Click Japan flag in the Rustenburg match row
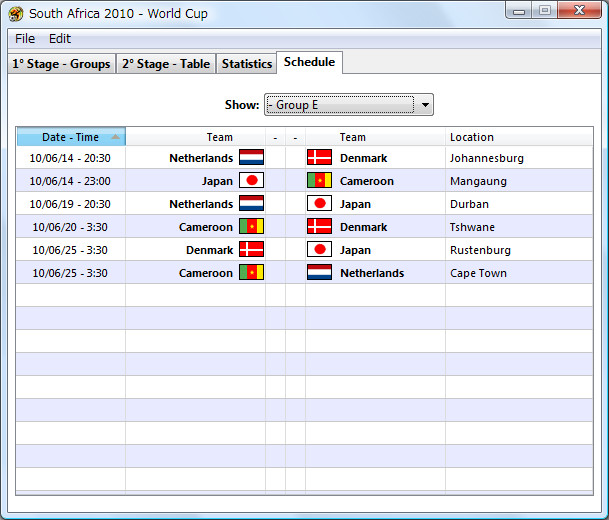 [x=319, y=249]
